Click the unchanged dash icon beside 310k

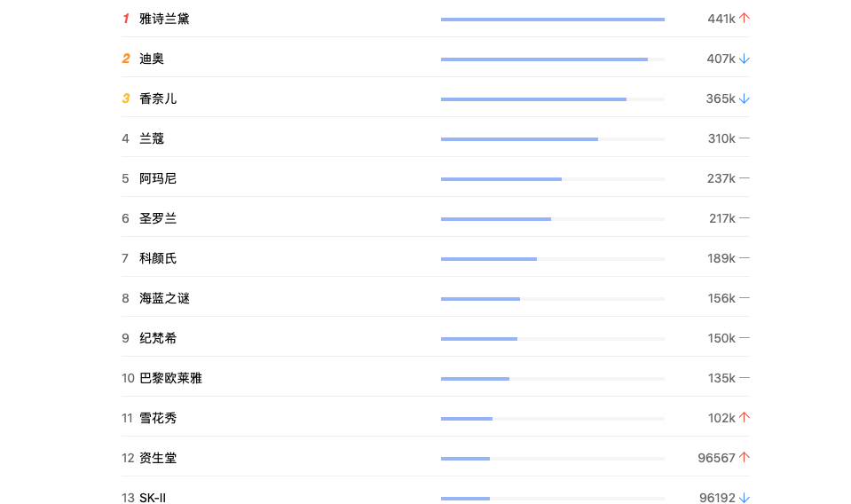pos(745,138)
